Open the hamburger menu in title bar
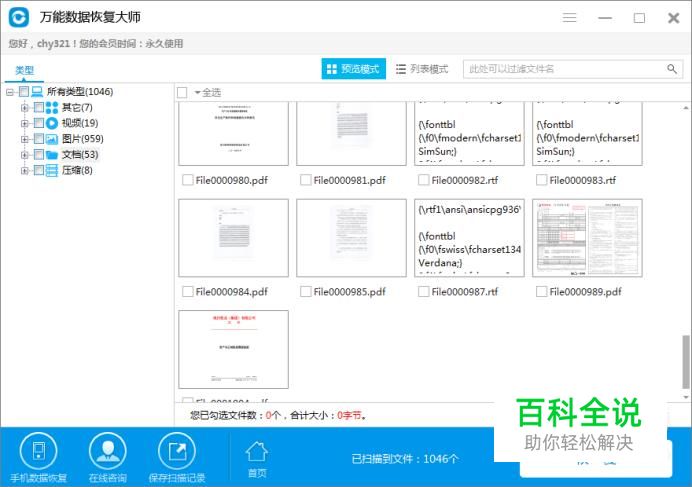Viewport: 692px width, 487px height. coord(569,17)
